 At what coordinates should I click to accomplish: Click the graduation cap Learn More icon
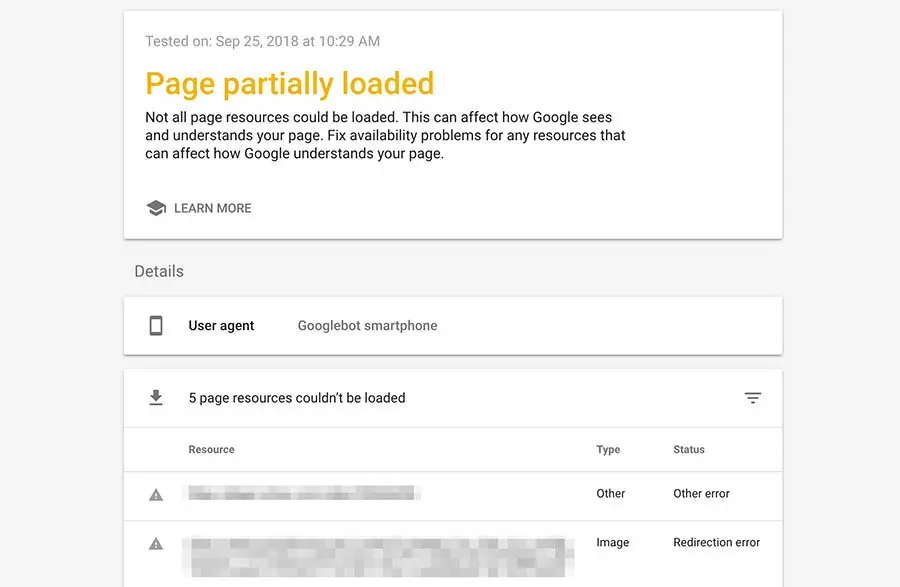156,208
